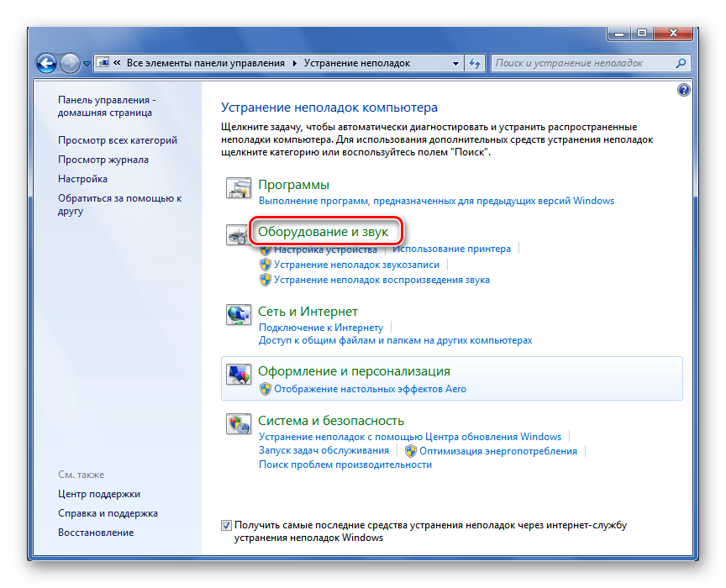
Task: Uncheck the get latest troubleshooters online checkbox
Action: point(226,525)
